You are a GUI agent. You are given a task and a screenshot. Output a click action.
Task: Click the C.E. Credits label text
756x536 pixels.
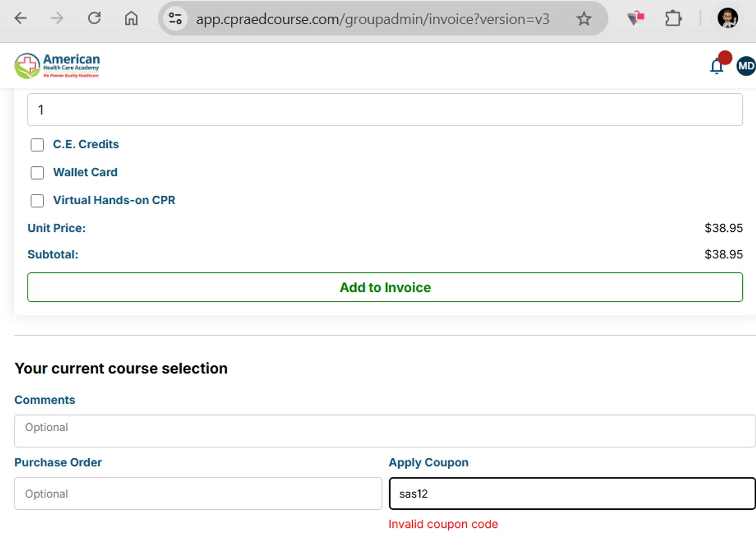click(86, 144)
